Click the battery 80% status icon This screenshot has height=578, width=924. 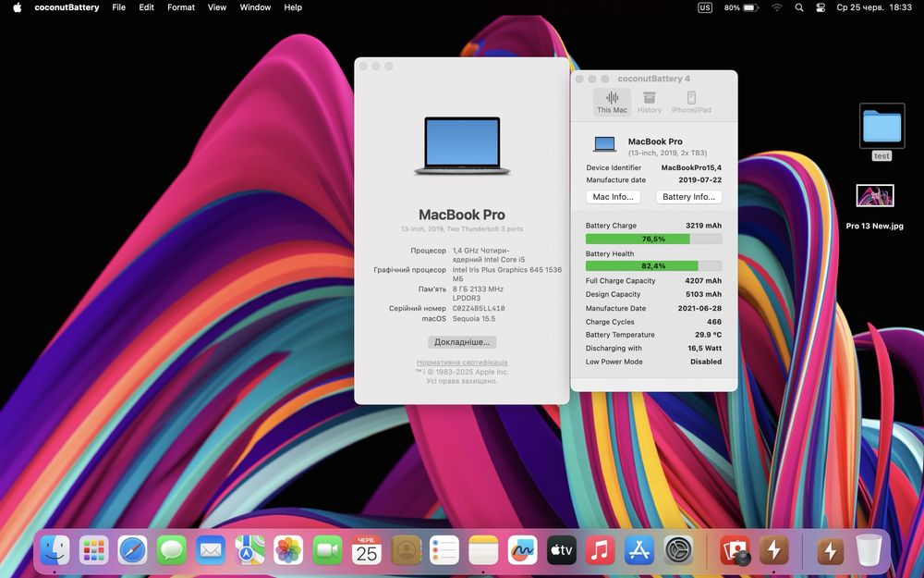[x=741, y=7]
